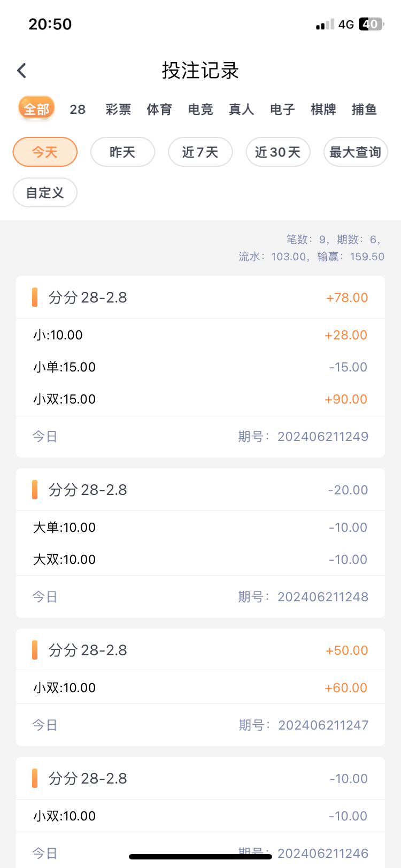Open the 彩票 tab
401x868 pixels.
coord(118,110)
